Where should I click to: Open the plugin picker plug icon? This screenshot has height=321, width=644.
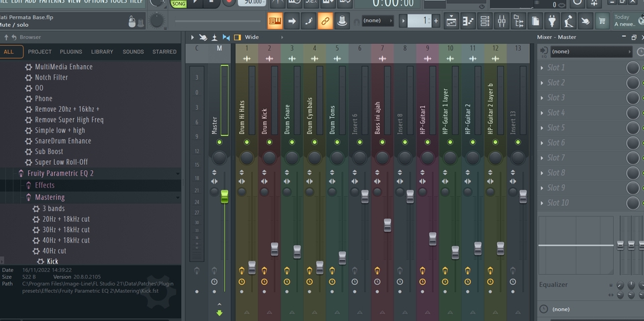(x=552, y=21)
